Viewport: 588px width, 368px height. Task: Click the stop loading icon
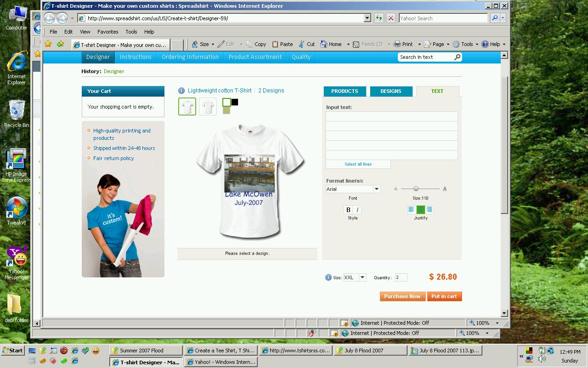click(x=390, y=18)
